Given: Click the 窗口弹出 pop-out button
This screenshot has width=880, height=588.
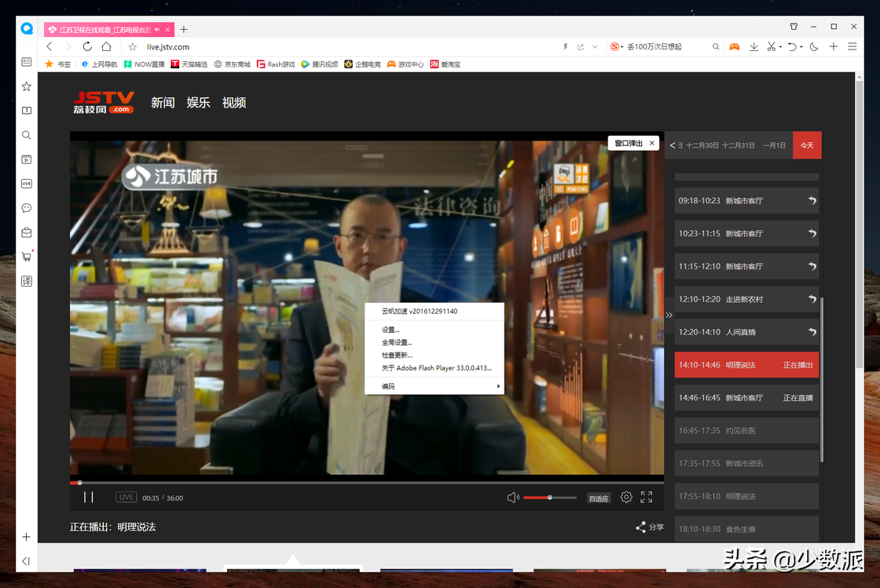Looking at the screenshot, I should click(x=628, y=143).
